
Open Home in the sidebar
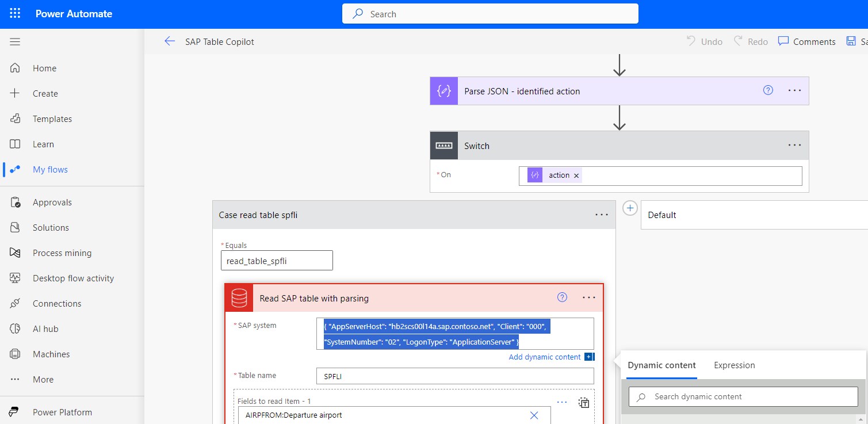click(44, 68)
